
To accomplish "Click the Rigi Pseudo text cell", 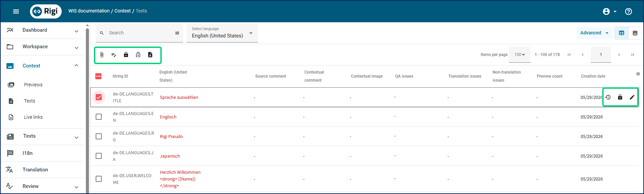I will pyautogui.click(x=171, y=136).
